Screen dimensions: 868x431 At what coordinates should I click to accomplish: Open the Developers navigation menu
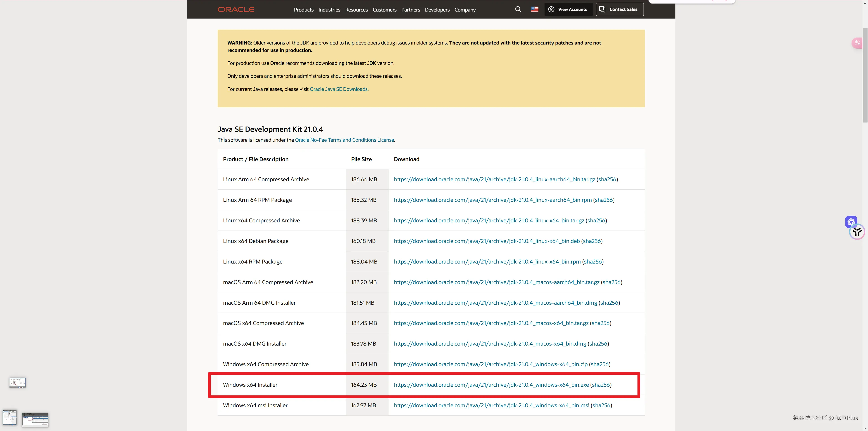tap(437, 10)
